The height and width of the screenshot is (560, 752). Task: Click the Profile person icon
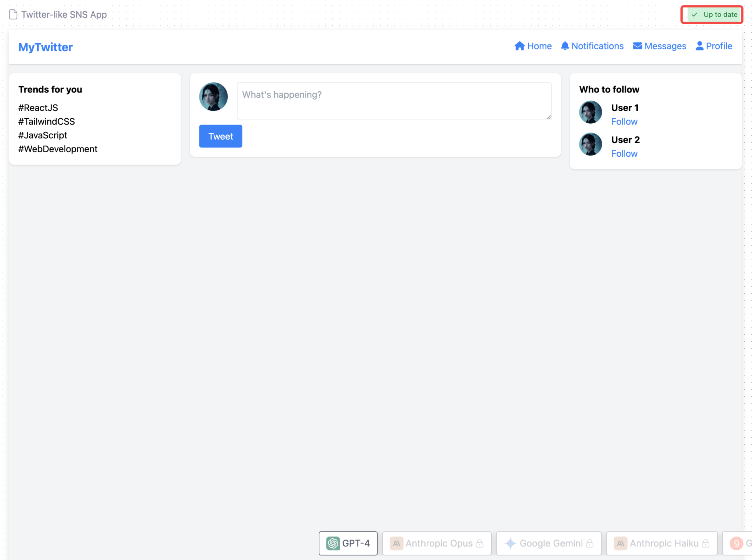[x=699, y=46]
